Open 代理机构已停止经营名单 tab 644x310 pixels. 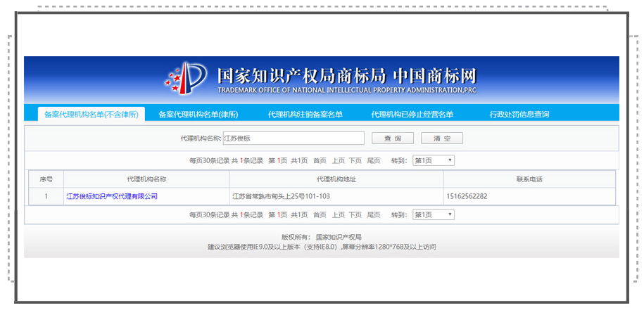point(412,115)
